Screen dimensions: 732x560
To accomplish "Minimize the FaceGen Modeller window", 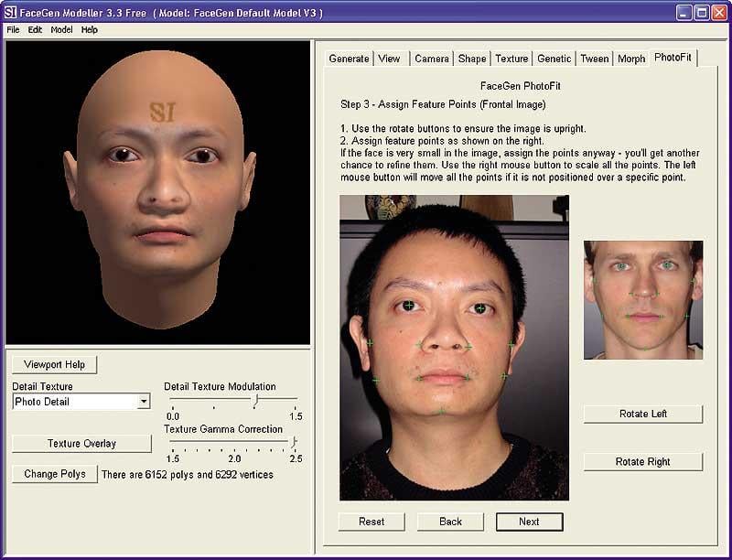I will coord(684,13).
